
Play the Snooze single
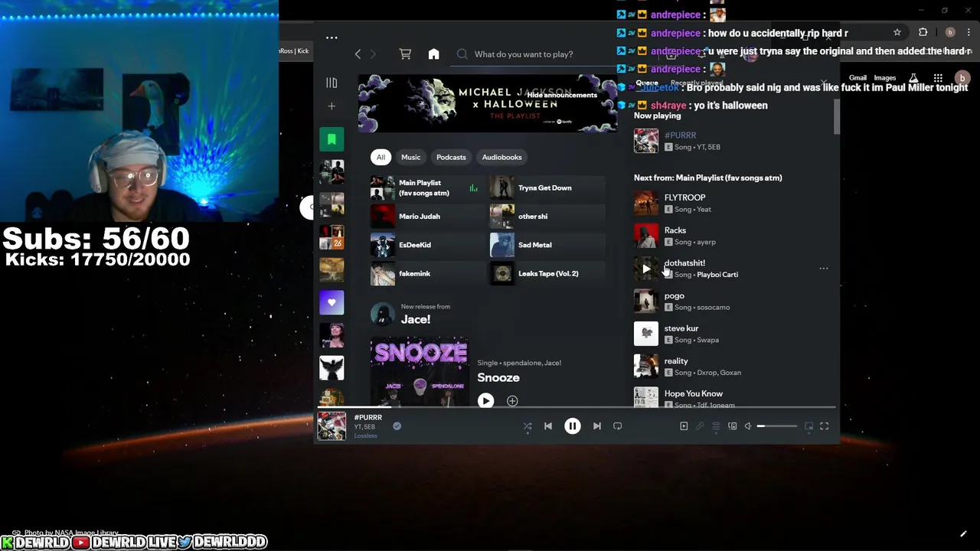click(x=485, y=400)
